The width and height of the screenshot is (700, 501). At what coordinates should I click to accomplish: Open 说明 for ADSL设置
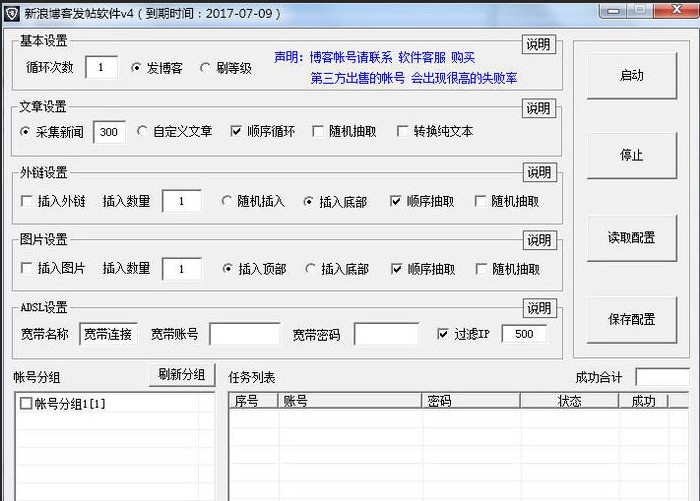(540, 308)
